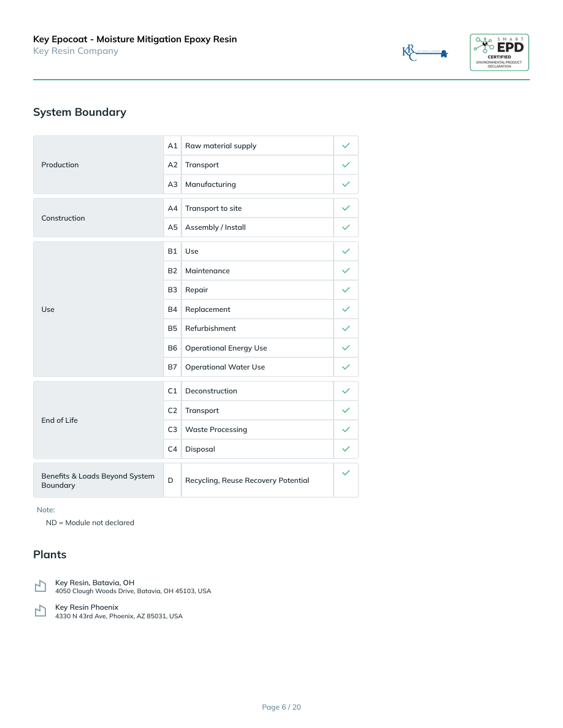This screenshot has height=728, width=563.
Task: Click the Smart EPD Certified badge
Action: (499, 53)
